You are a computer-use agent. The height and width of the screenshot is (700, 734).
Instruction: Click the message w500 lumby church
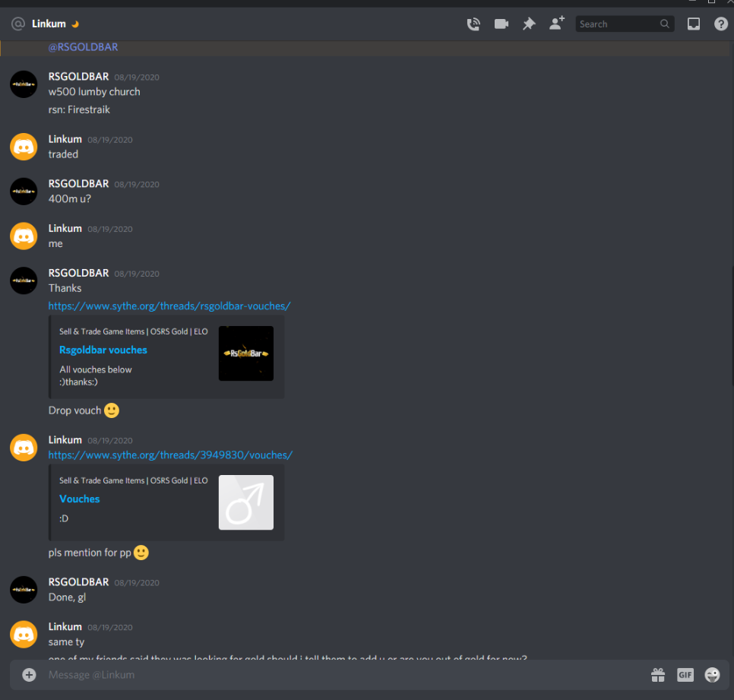(94, 92)
